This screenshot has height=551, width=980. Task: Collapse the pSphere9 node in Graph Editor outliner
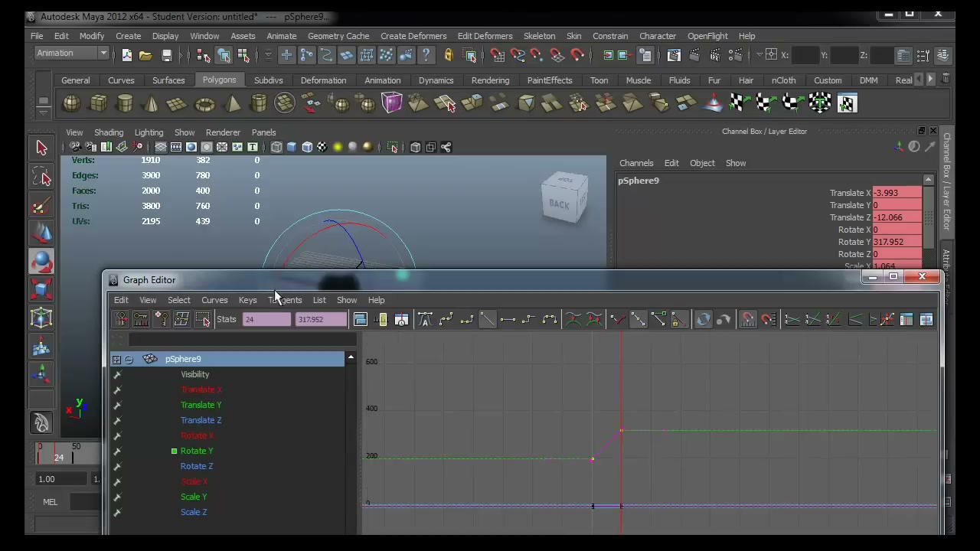[129, 359]
